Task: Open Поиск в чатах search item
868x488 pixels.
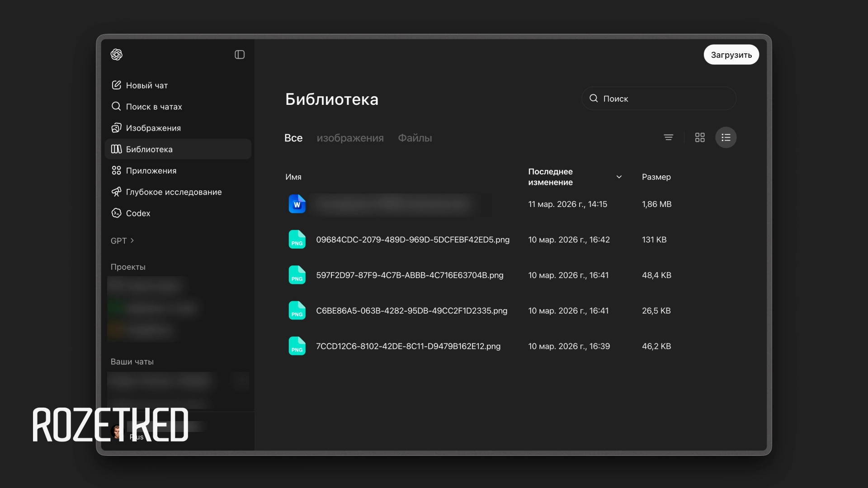Action: [x=154, y=107]
